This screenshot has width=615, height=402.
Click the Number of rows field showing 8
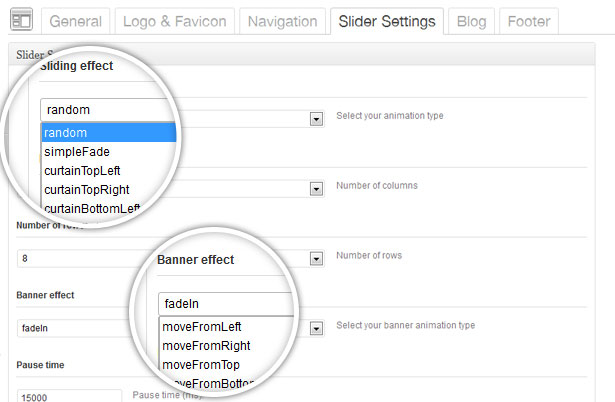(x=80, y=258)
